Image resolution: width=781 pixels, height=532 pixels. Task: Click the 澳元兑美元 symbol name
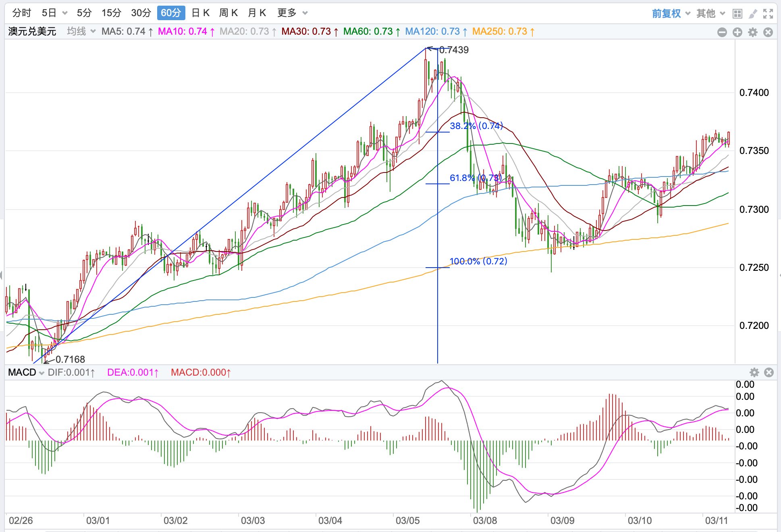tap(32, 31)
